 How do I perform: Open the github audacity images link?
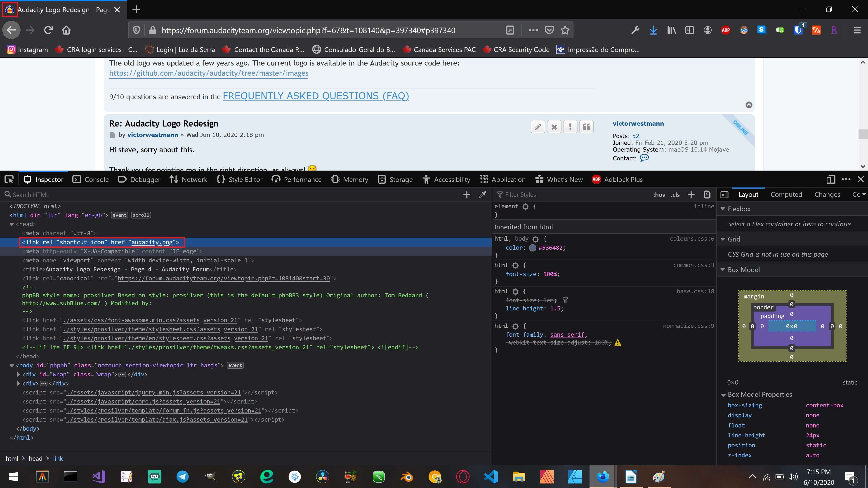pos(209,73)
